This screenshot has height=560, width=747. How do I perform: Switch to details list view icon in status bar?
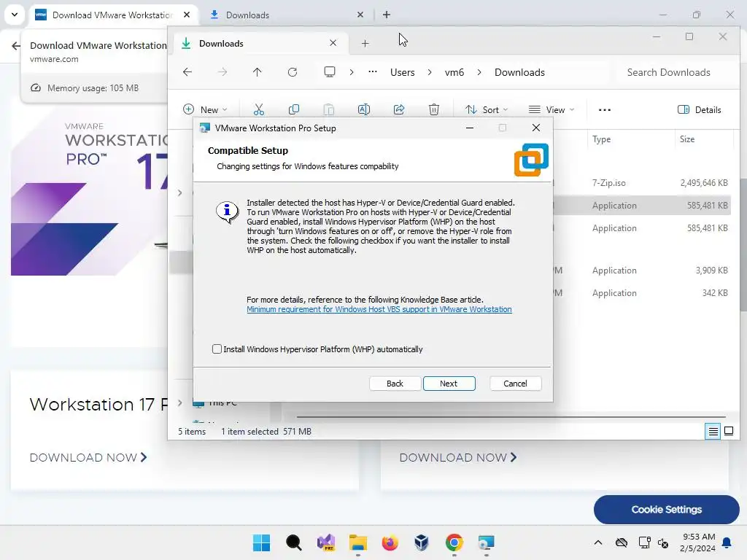(713, 432)
